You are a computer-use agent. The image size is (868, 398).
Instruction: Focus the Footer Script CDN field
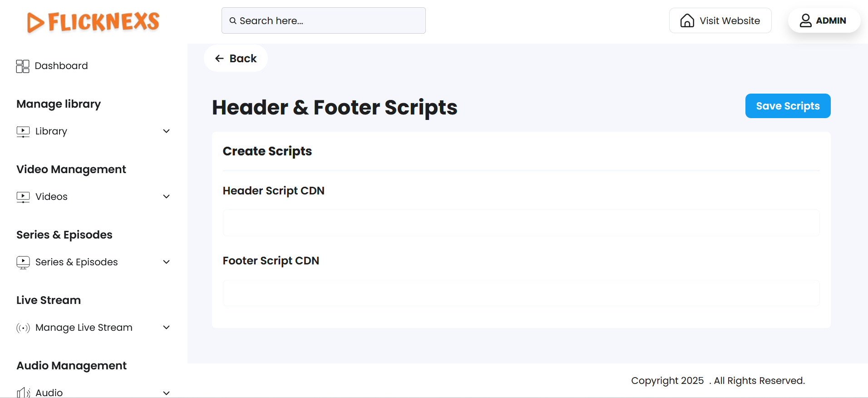(x=521, y=293)
